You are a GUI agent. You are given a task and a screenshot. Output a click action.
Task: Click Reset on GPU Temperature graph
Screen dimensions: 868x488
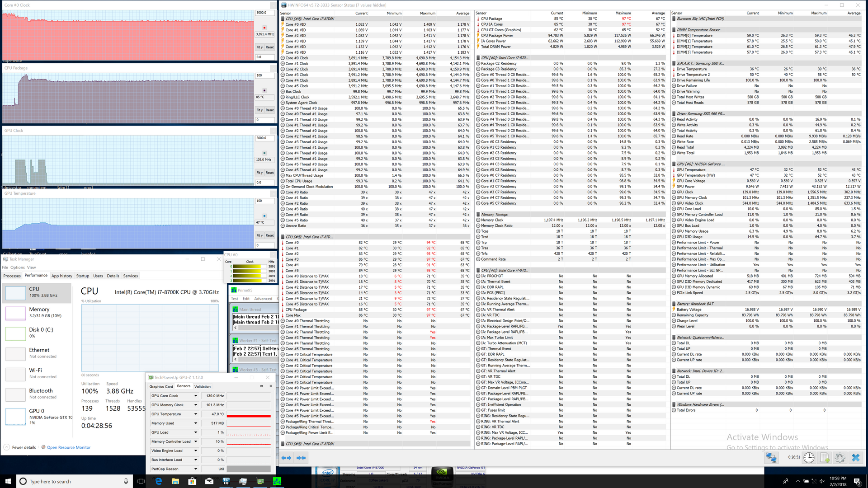pyautogui.click(x=269, y=235)
